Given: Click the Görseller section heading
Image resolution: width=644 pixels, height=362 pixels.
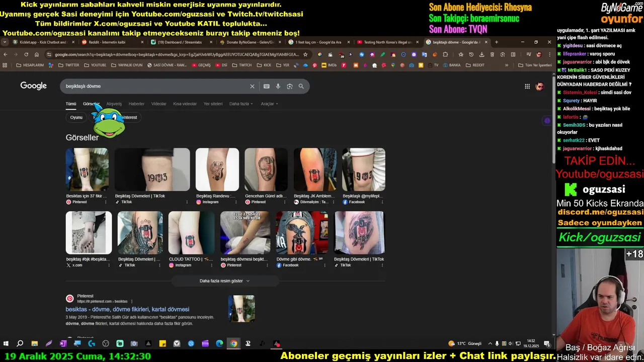Looking at the screenshot, I should (82, 137).
